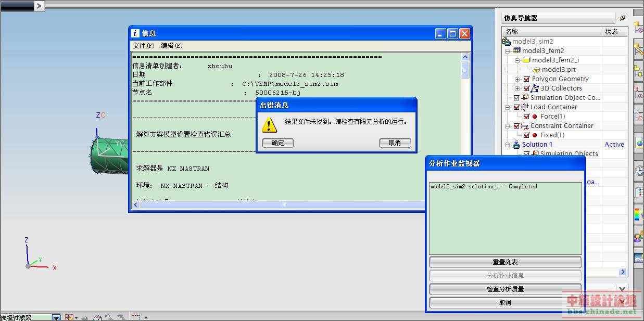Click the Constraint Container icon
This screenshot has width=644, height=321.
[x=525, y=126]
